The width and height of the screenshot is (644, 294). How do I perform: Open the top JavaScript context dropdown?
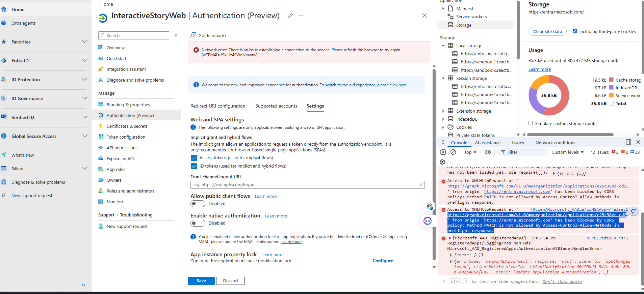pyautogui.click(x=470, y=152)
